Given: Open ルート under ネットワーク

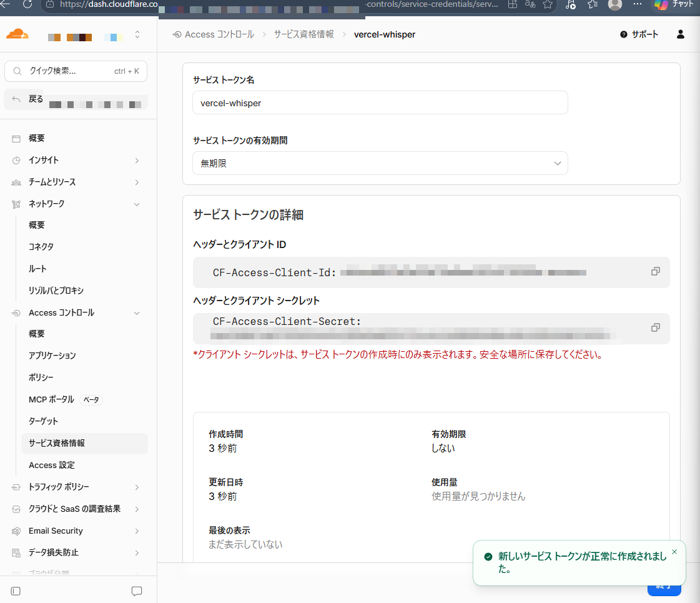Looking at the screenshot, I should pyautogui.click(x=37, y=269).
